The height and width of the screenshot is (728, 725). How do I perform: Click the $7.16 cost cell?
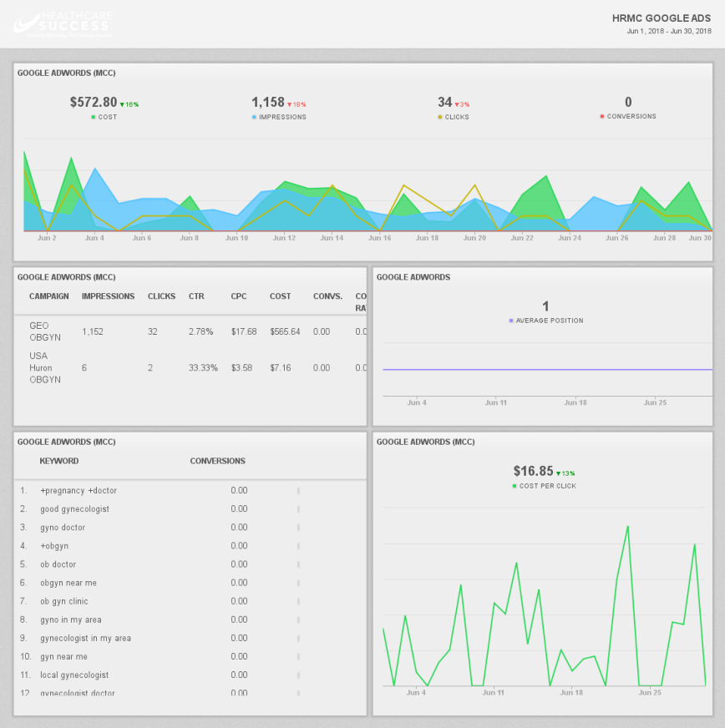coord(280,367)
